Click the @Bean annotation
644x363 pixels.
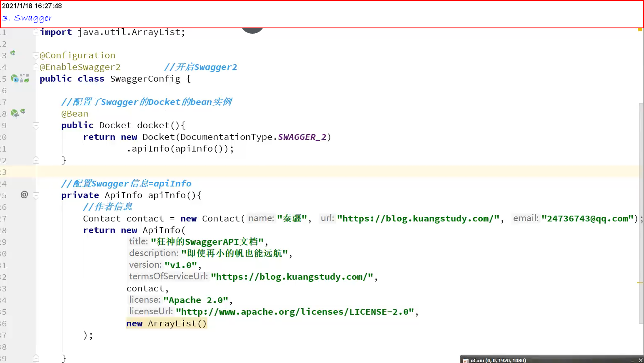tap(75, 114)
